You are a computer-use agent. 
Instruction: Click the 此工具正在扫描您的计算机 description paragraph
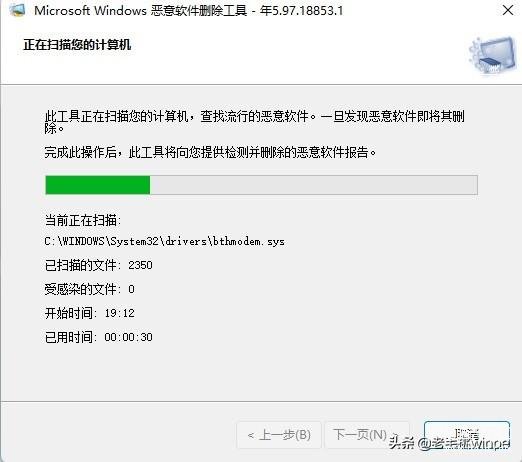tap(255, 122)
